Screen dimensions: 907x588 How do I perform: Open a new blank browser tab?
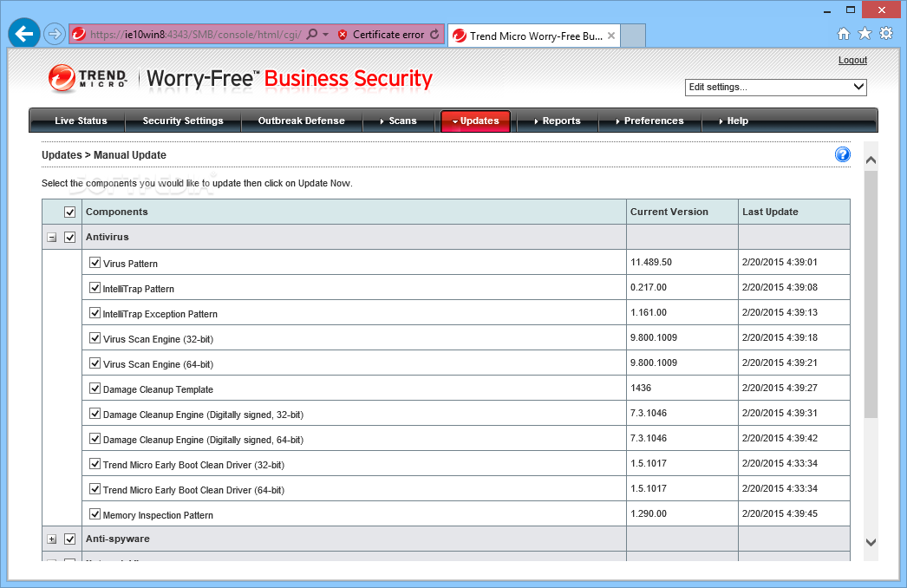pos(633,36)
